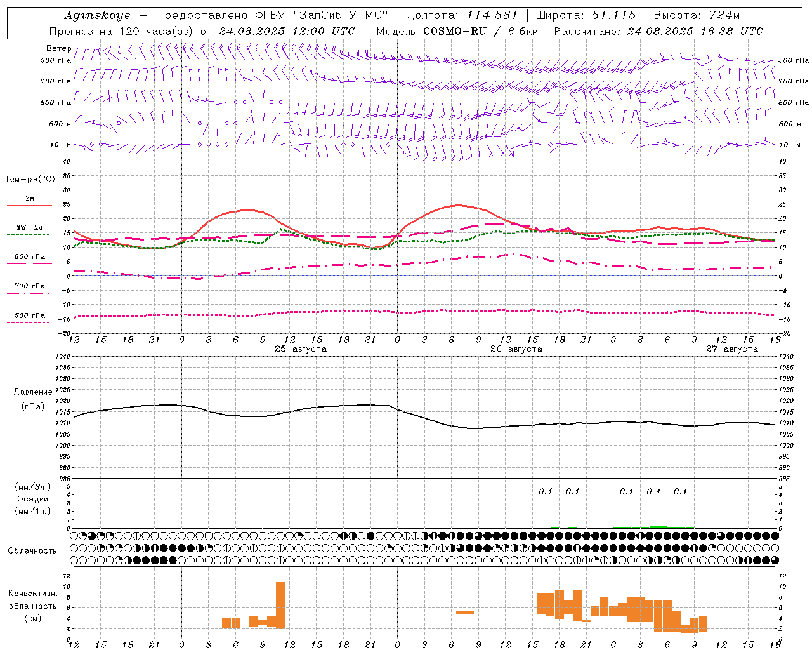This screenshot has width=812, height=650.
Task: Click the tallest orange convective bar near 12 UTC
Action: click(280, 606)
